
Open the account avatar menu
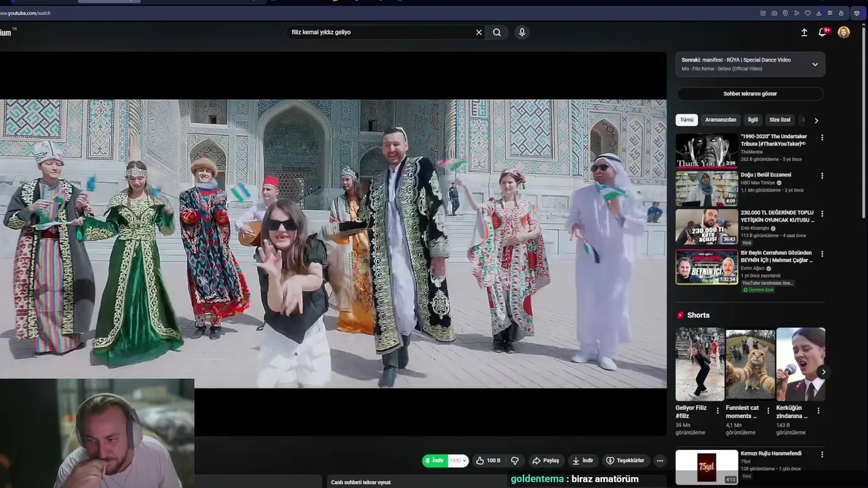(844, 32)
